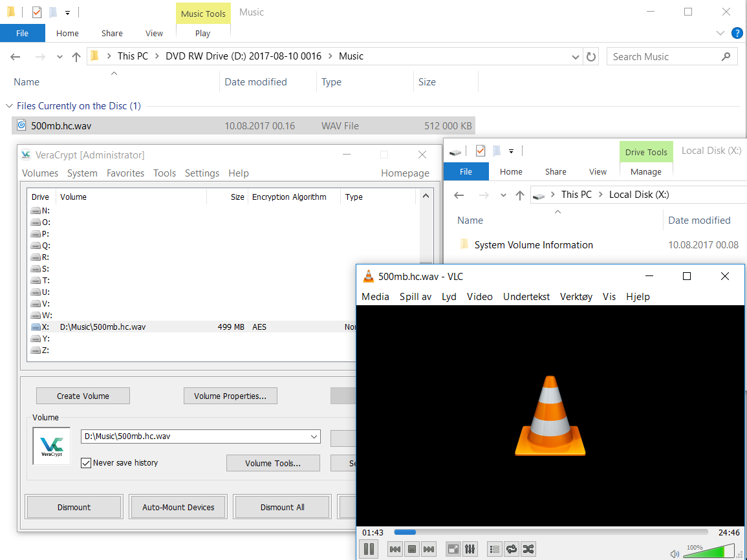The image size is (747, 560).
Task: Open VeraCrypt volume path dropdown
Action: 314,436
